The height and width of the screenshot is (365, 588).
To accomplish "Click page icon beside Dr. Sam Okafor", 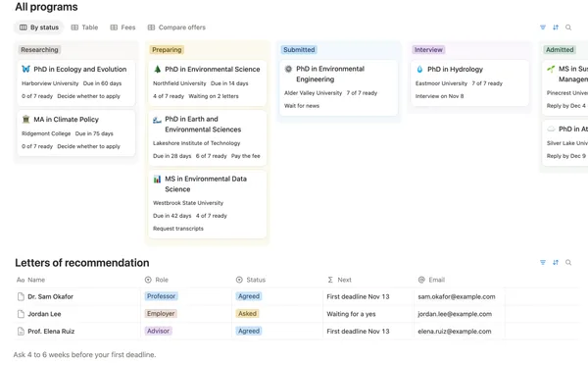I will (x=21, y=296).
